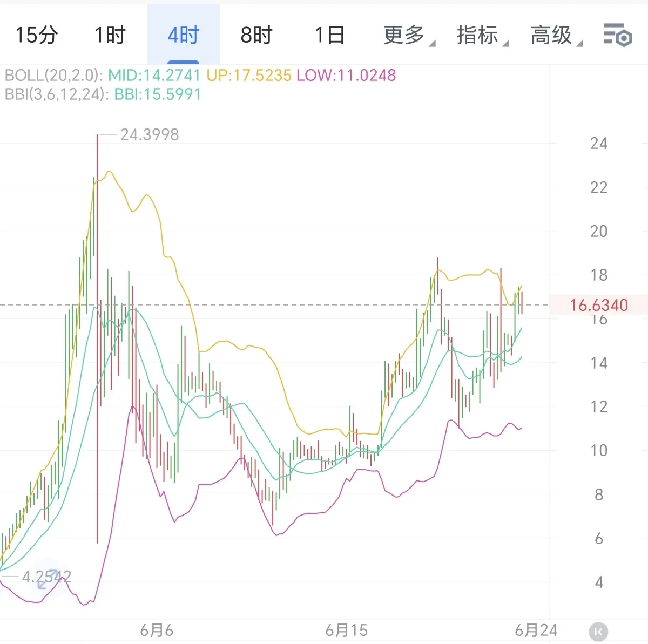Image resolution: width=648 pixels, height=644 pixels.
Task: Click the current price tag 16.6340
Action: (x=599, y=306)
